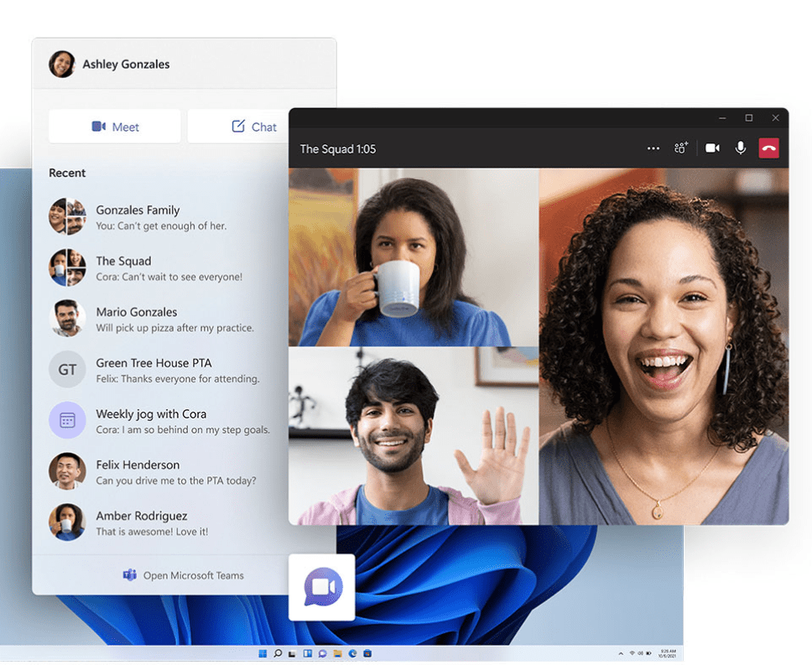The width and height of the screenshot is (812, 665).
Task: Click the Open Microsoft Teams link
Action: click(x=184, y=575)
